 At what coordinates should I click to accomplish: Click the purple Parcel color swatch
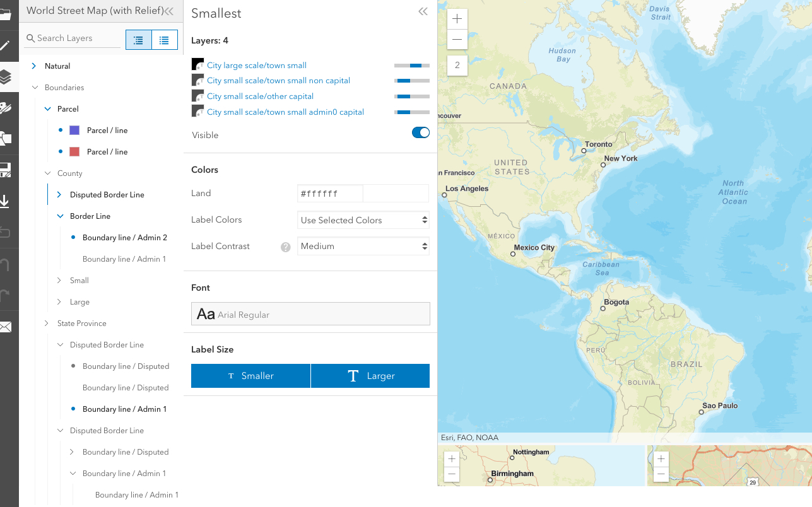click(x=74, y=131)
